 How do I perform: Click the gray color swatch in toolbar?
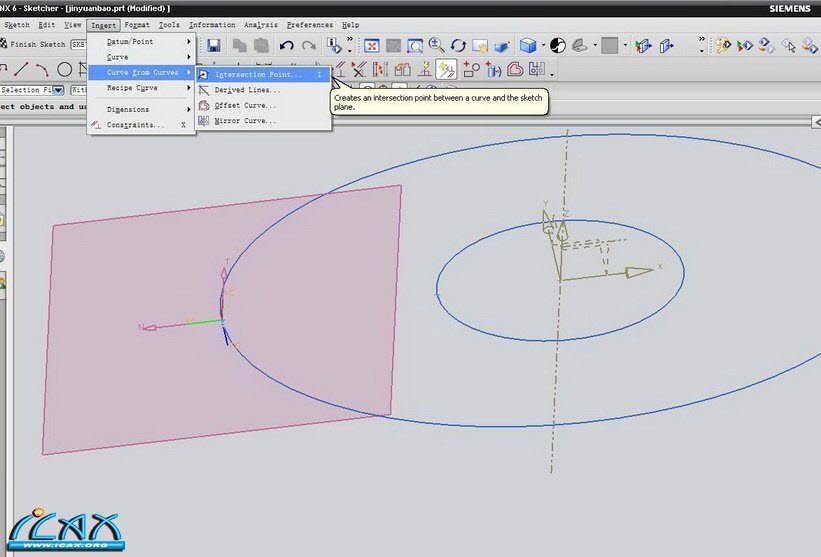pos(609,46)
